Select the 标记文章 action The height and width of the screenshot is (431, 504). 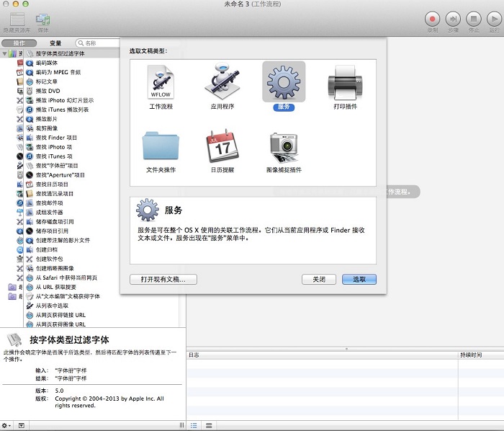point(72,81)
